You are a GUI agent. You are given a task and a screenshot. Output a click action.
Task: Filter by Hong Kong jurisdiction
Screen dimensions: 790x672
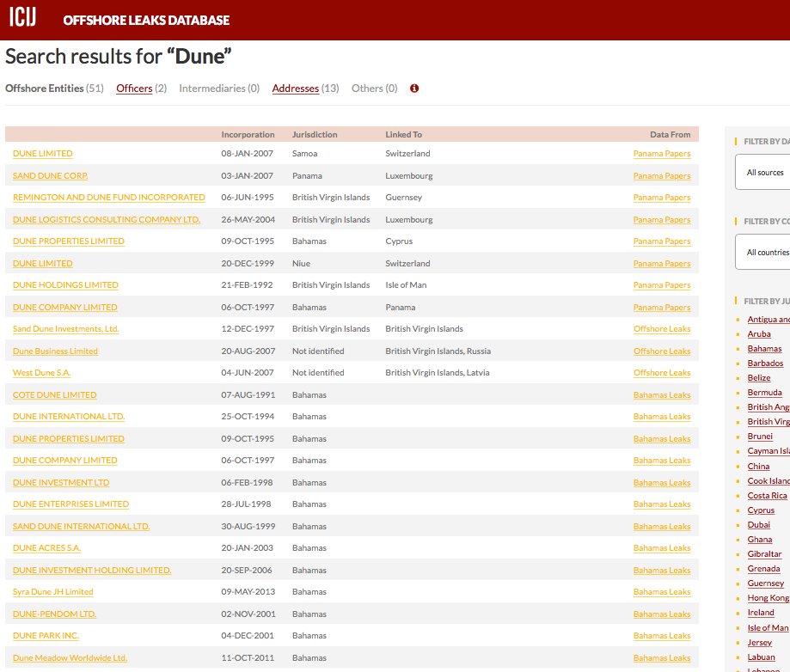[768, 598]
